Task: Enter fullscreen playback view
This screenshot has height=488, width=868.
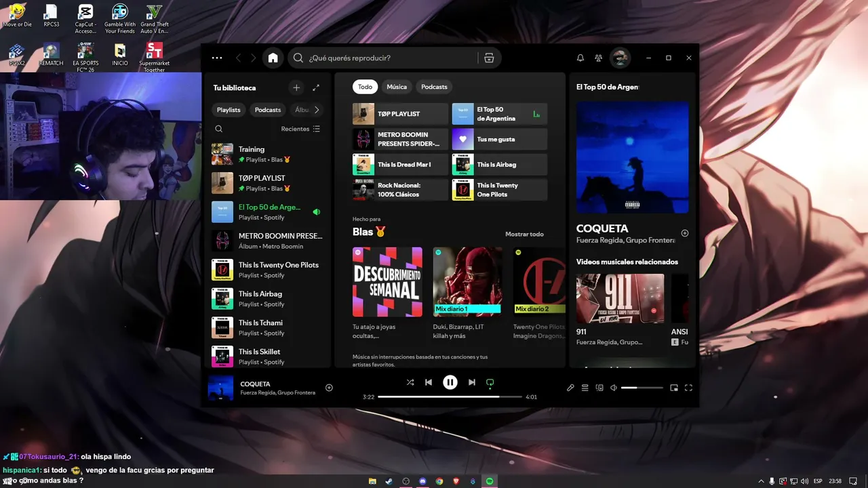Action: pos(688,388)
